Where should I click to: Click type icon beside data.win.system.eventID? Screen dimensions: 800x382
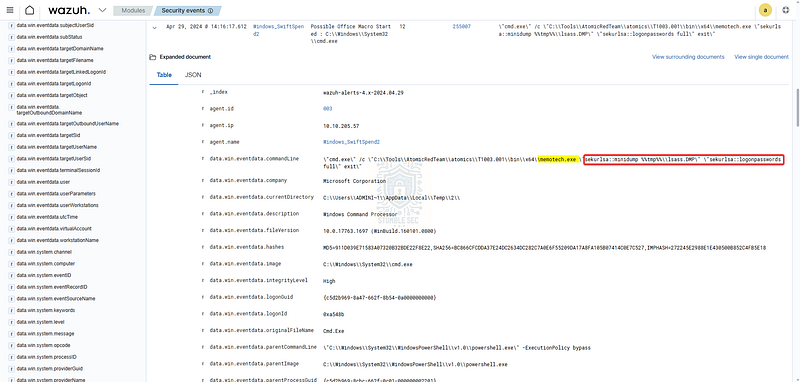12,275
